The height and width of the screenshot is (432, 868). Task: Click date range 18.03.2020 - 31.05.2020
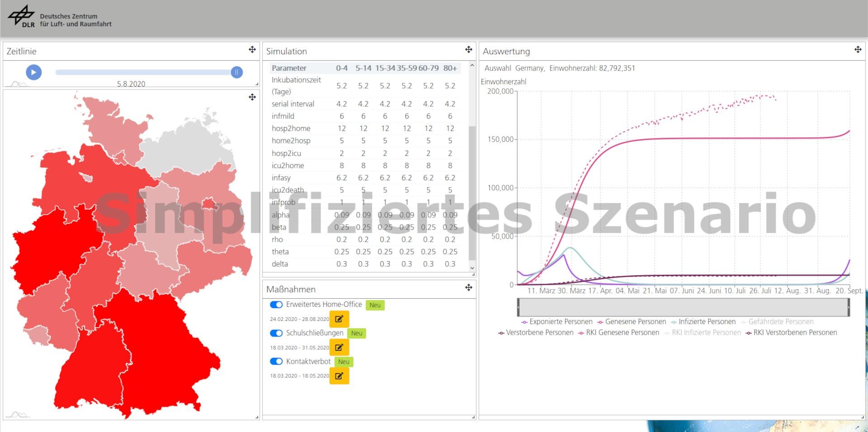(x=299, y=347)
